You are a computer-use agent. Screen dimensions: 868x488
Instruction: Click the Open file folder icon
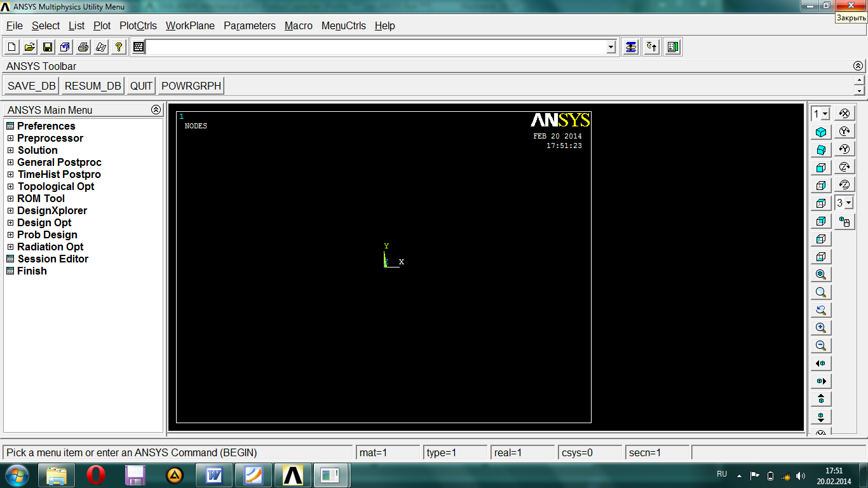coord(29,47)
